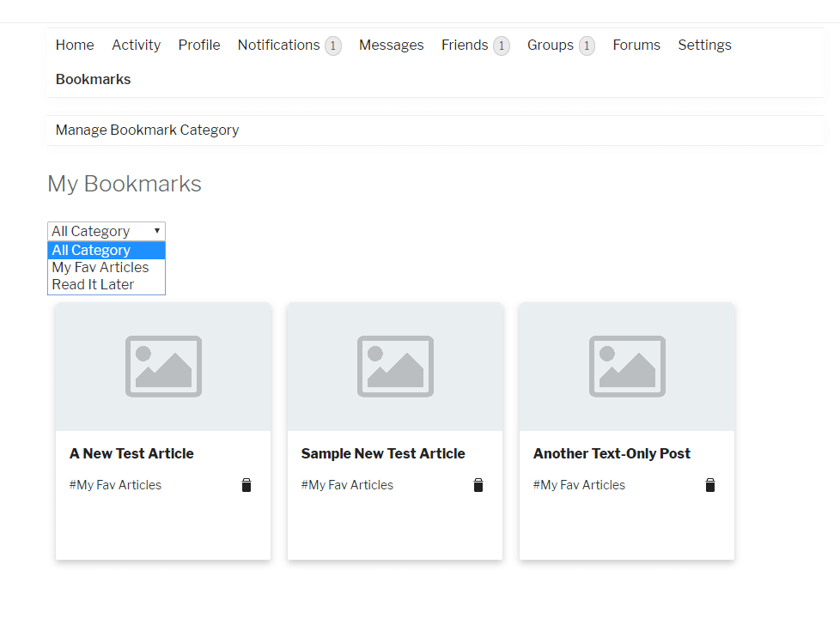This screenshot has height=619, width=840.
Task: Select 'My Fav Articles' from the dropdown list
Action: (x=100, y=267)
